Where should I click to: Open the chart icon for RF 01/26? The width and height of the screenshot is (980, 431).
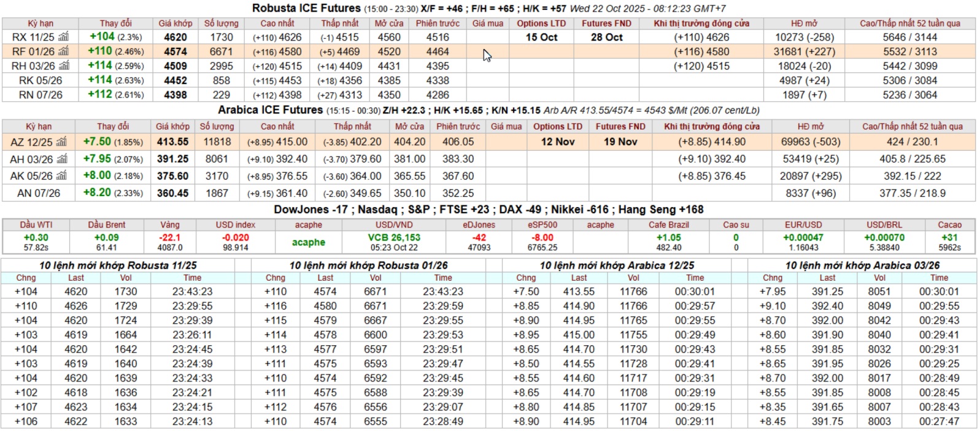coord(64,51)
